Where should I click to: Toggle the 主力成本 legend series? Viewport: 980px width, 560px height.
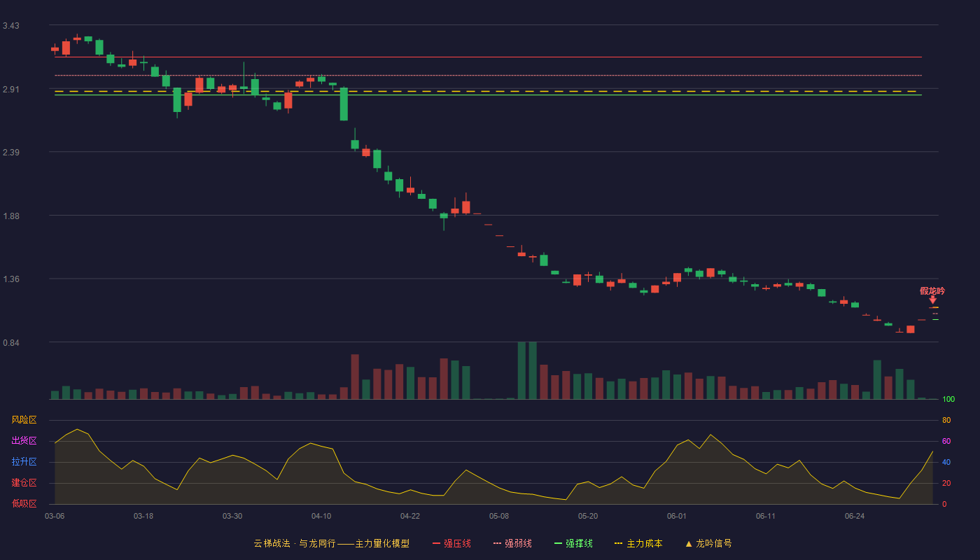(x=644, y=544)
